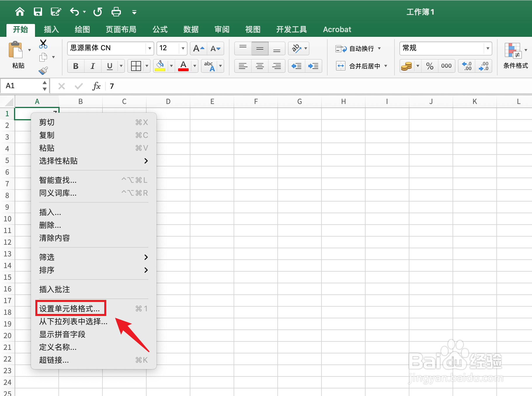Apply yellow fill color
Screen dimensions: 532x396
pyautogui.click(x=160, y=66)
